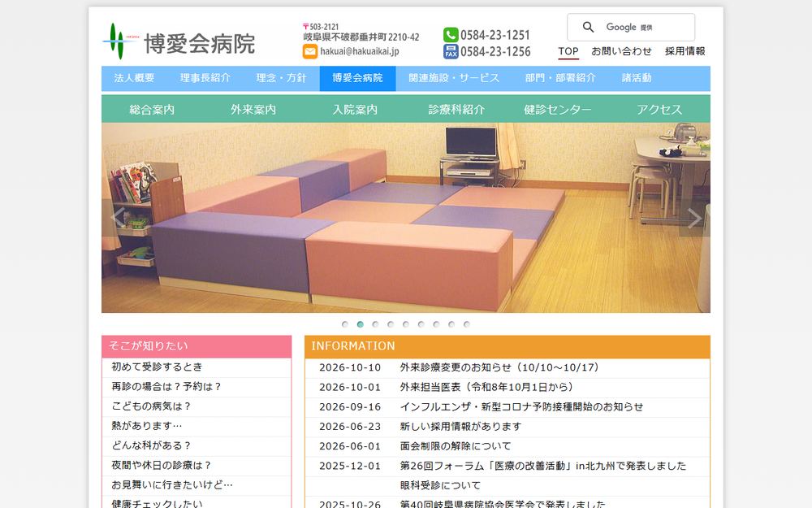This screenshot has width=812, height=508.
Task: Go to アクセス tab
Action: click(x=659, y=110)
